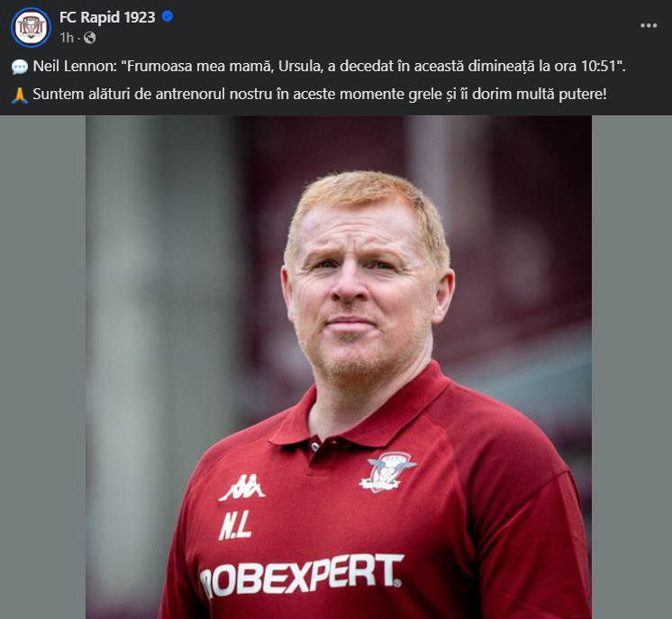Click the FC Rapid 1923 page name
Image resolution: width=672 pixels, height=619 pixels.
[107, 17]
